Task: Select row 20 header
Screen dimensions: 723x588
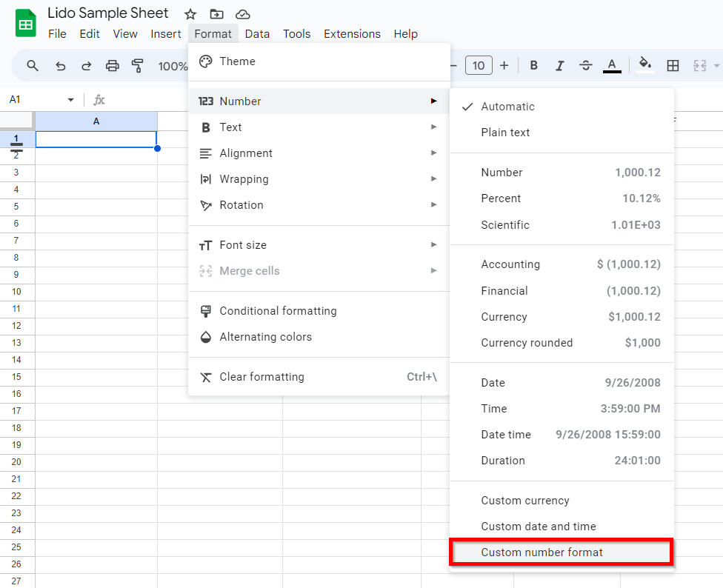Action: point(16,462)
